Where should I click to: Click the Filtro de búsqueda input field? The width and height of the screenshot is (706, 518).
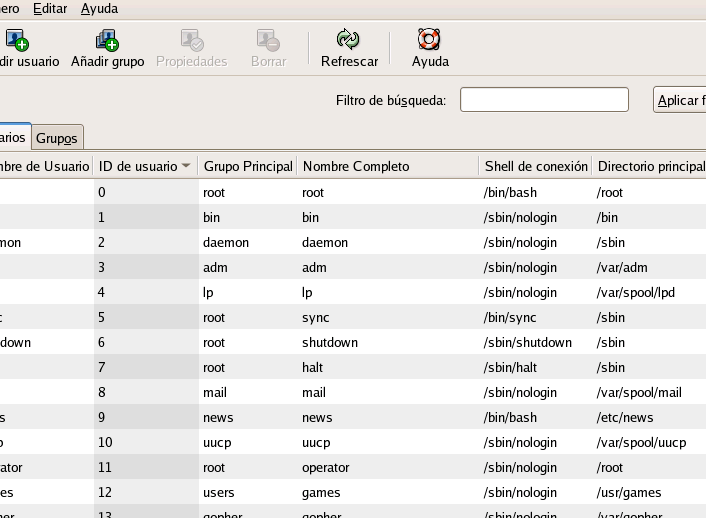pos(544,100)
